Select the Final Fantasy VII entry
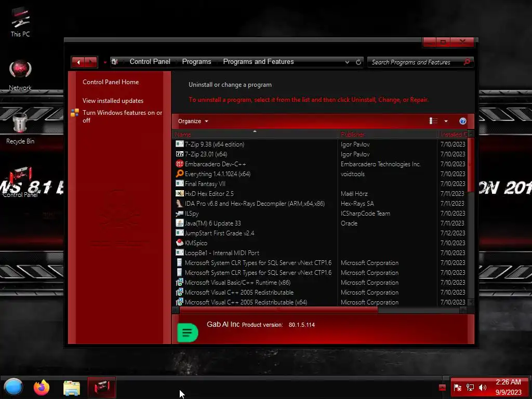The image size is (532, 399). (x=205, y=184)
